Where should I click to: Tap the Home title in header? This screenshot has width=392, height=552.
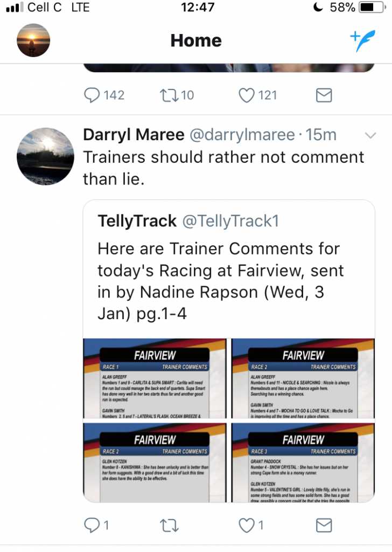click(x=196, y=40)
